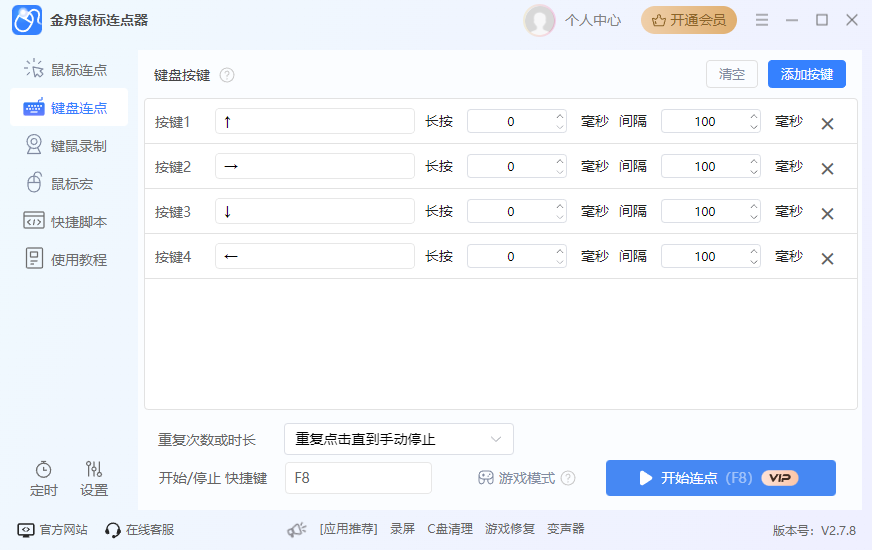Open 个人中心 personal center
872x550 pixels.
(592, 21)
